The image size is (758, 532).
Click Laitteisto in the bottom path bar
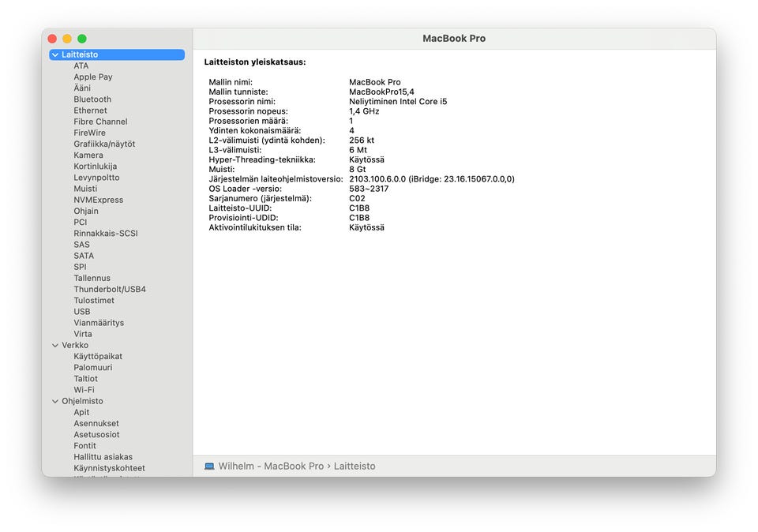[355, 466]
